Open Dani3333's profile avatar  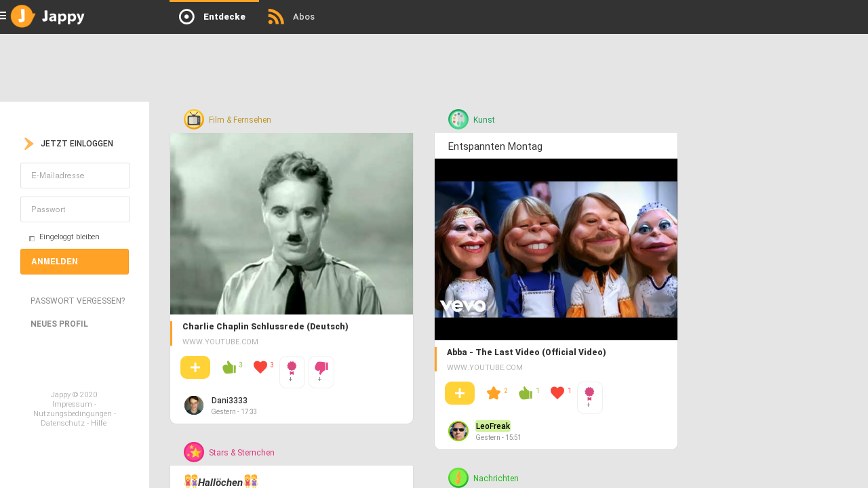[x=194, y=405]
